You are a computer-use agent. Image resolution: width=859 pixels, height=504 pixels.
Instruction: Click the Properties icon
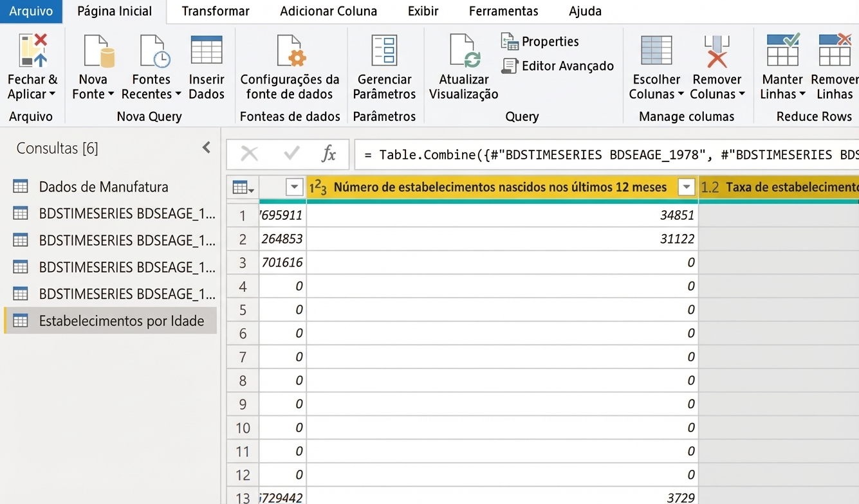point(510,42)
